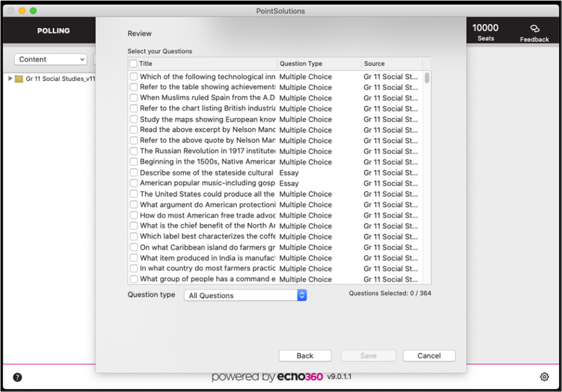Check 'Refer to the above quote by Nelson' question

click(133, 140)
